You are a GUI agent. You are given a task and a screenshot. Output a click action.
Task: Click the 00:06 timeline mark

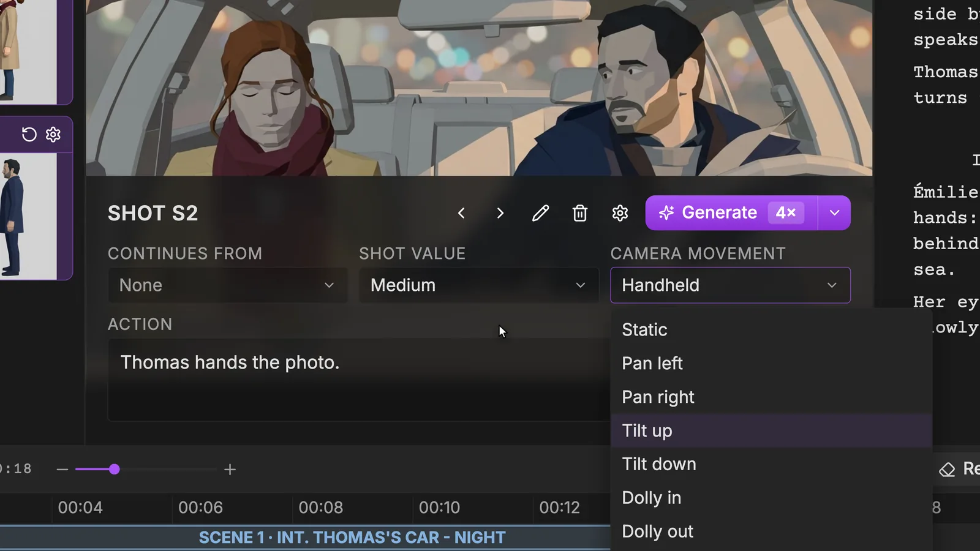(200, 508)
